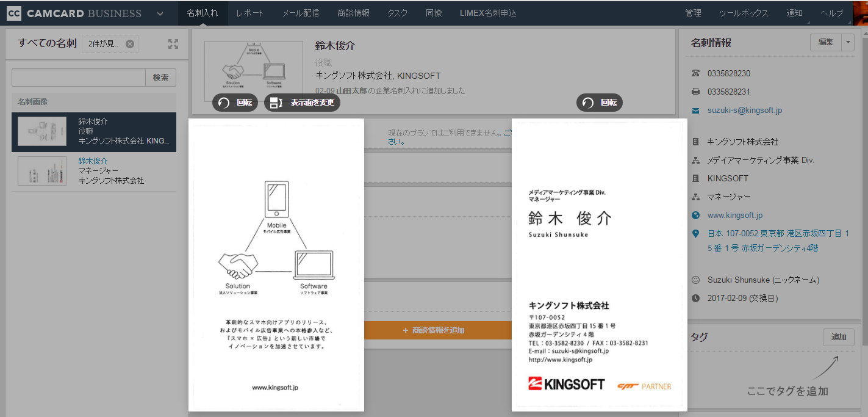The height and width of the screenshot is (417, 868).
Task: Click the smiley nickname icon
Action: coord(696,280)
